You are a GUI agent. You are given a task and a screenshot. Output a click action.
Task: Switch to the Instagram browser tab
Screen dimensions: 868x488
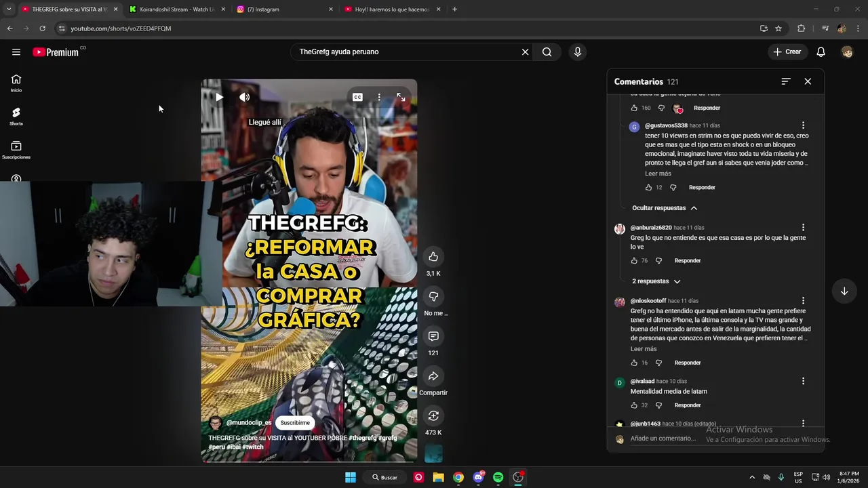pyautogui.click(x=284, y=9)
